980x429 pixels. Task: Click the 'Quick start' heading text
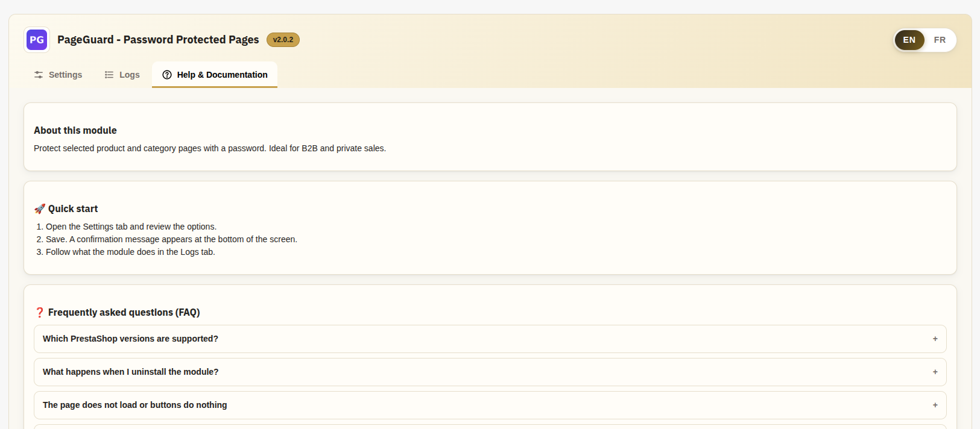tap(73, 209)
